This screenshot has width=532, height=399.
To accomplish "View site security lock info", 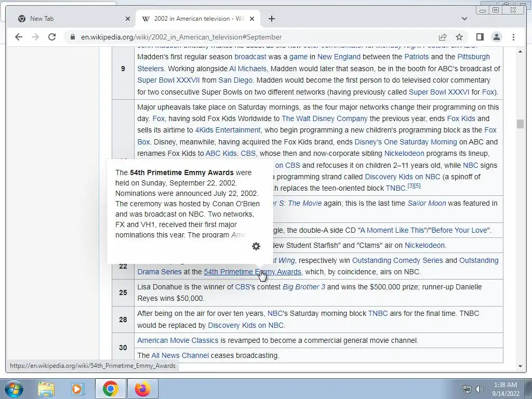I will click(x=73, y=37).
